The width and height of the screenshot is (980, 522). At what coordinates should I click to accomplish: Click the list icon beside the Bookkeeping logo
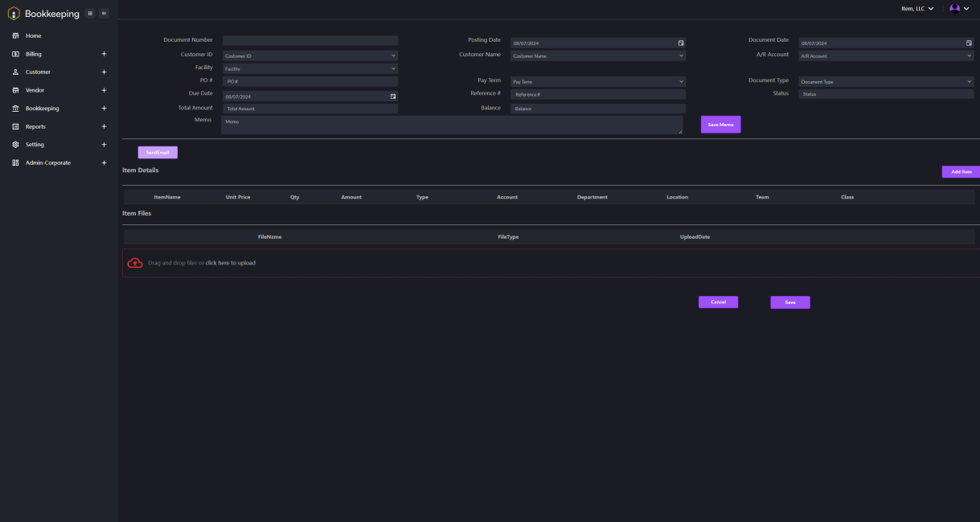(x=91, y=13)
